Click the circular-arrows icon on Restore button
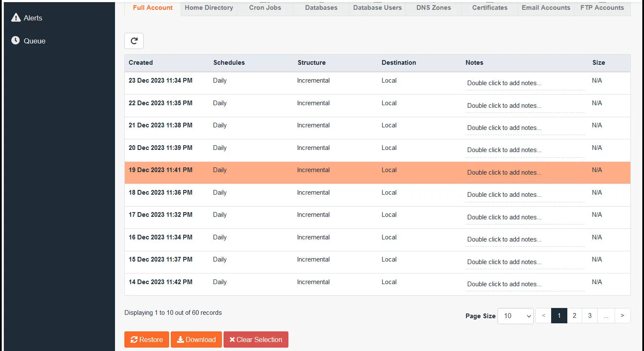This screenshot has height=351, width=644. pos(135,339)
